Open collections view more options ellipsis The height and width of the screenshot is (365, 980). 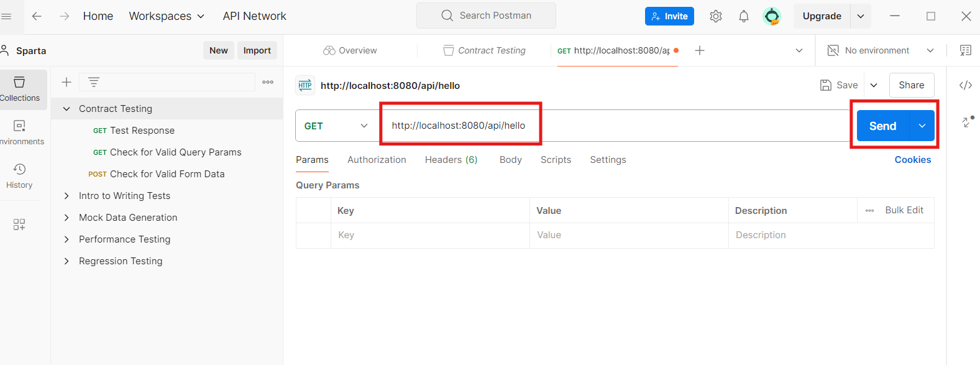[x=268, y=82]
